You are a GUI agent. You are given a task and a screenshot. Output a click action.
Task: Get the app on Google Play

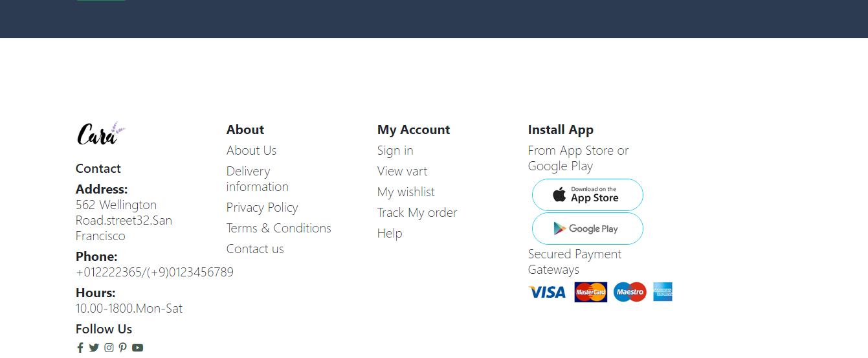(x=588, y=229)
